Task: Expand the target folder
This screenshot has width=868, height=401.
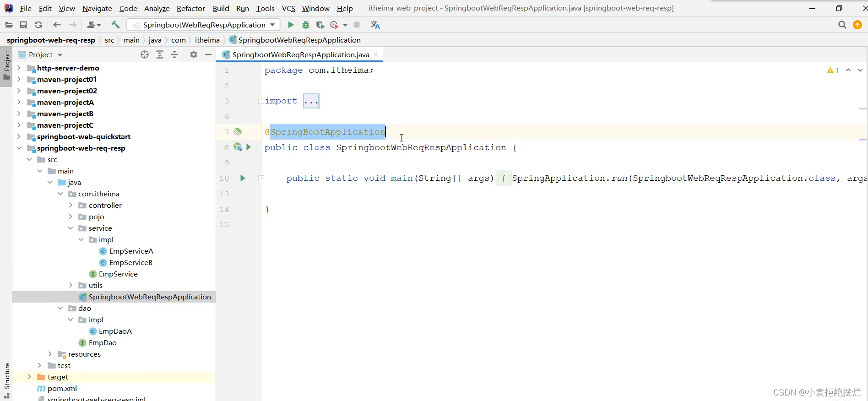Action: pyautogui.click(x=29, y=377)
